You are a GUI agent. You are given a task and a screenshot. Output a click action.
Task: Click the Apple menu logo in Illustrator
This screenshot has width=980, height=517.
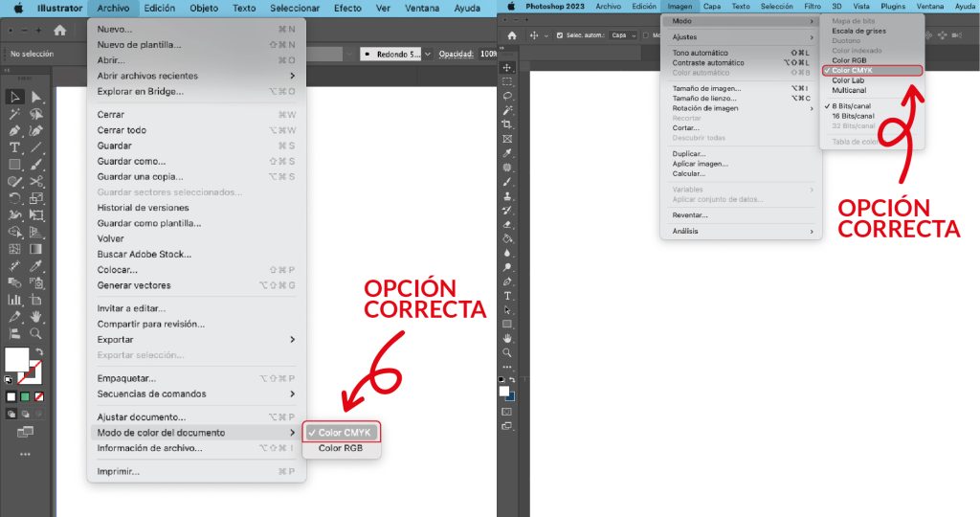(x=18, y=8)
